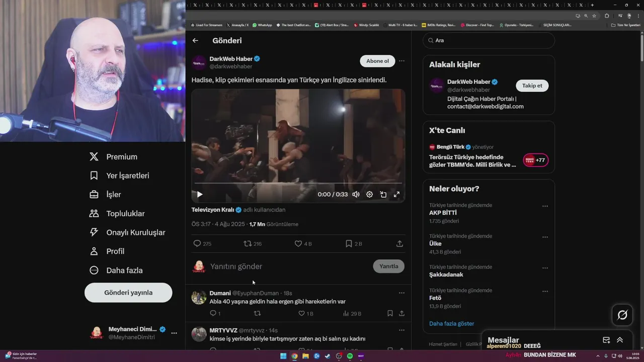Viewport: 644px width, 362px height.
Task: Open the Bengü Türk live +77 badge
Action: pos(535,160)
